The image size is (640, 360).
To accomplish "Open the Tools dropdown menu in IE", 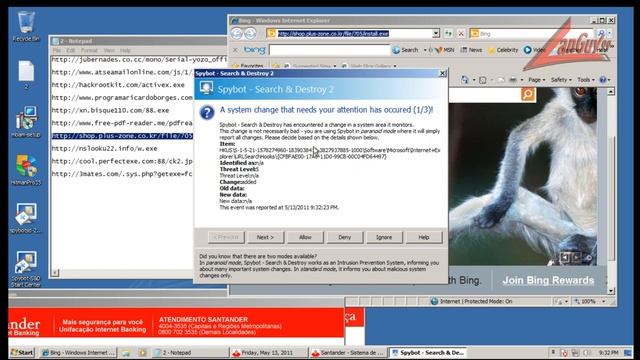I will click(x=586, y=80).
